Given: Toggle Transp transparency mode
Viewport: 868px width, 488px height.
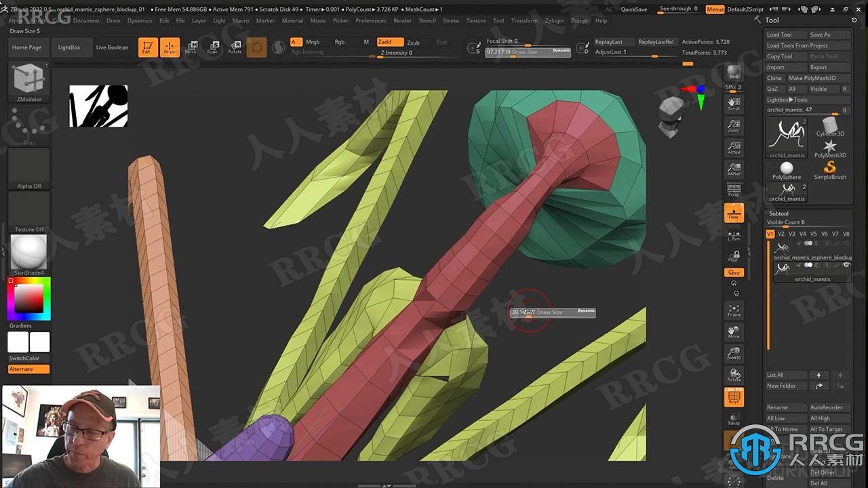Looking at the screenshot, I should tap(734, 419).
